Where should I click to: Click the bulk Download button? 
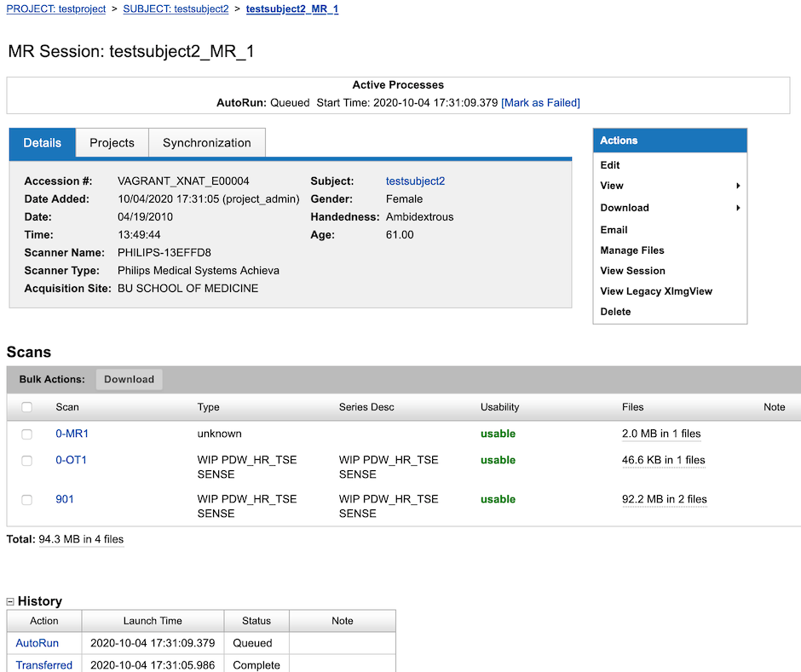tap(129, 379)
